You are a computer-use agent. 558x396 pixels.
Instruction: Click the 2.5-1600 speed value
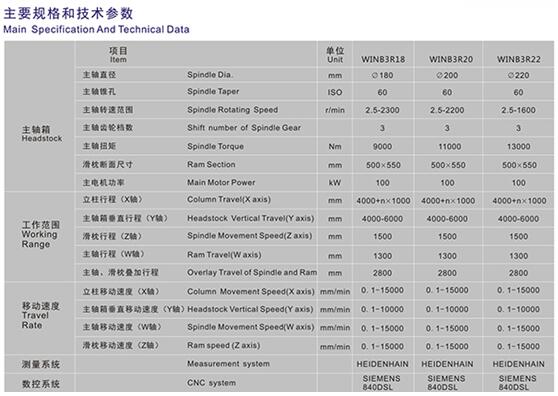(x=518, y=110)
